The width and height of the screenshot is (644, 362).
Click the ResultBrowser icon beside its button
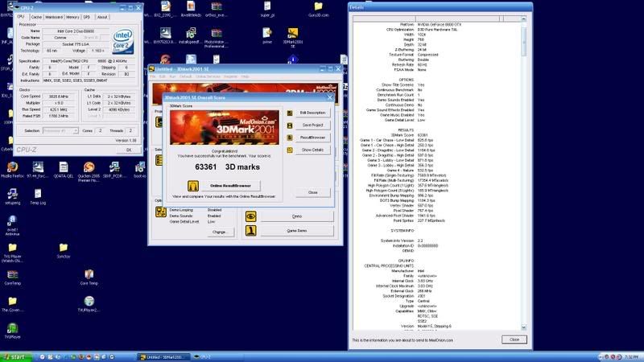point(290,138)
